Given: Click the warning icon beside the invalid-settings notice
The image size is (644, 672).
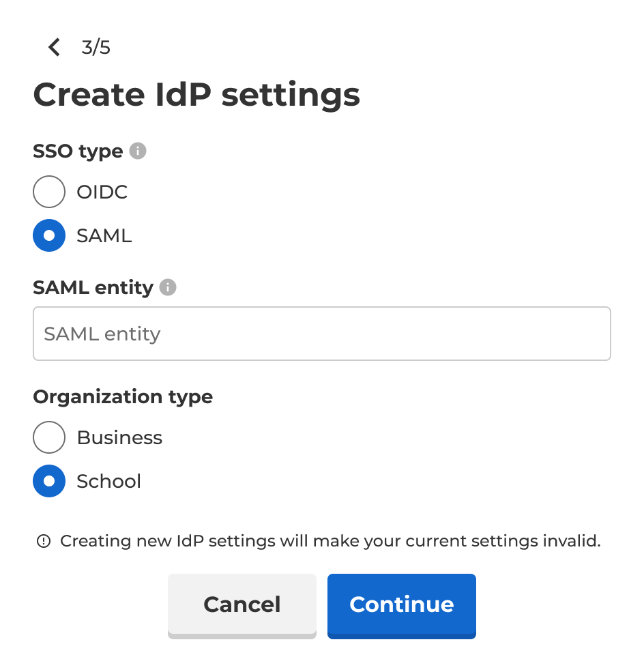Looking at the screenshot, I should pos(44,541).
